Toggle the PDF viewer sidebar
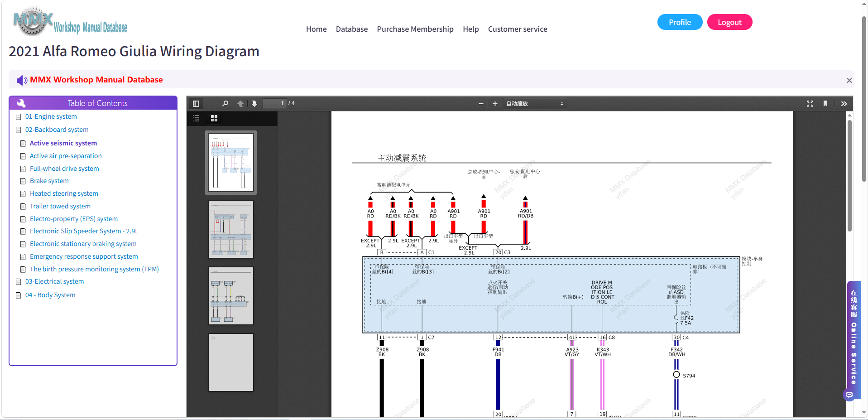This screenshot has width=868, height=420. (x=196, y=104)
